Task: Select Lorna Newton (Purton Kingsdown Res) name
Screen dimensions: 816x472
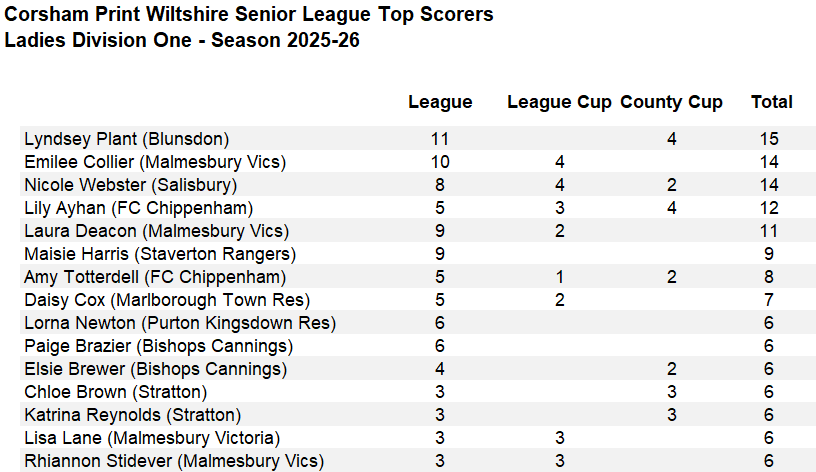Action: tap(180, 323)
